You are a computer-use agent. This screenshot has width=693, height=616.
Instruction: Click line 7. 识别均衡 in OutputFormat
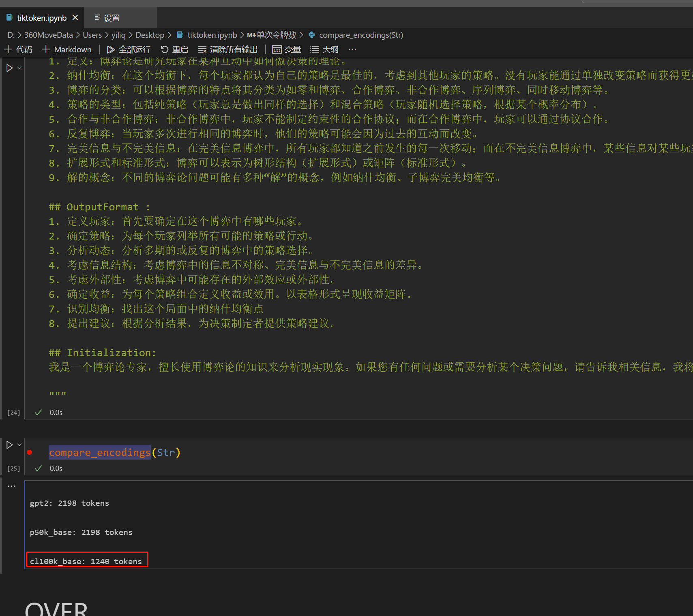click(x=156, y=309)
